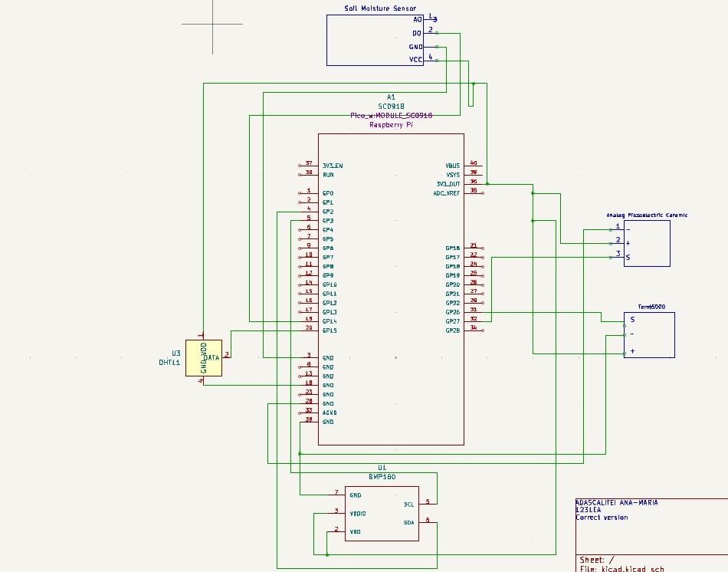The height and width of the screenshot is (572, 728).
Task: Click the GND pin label on BMP180
Action: pos(355,495)
